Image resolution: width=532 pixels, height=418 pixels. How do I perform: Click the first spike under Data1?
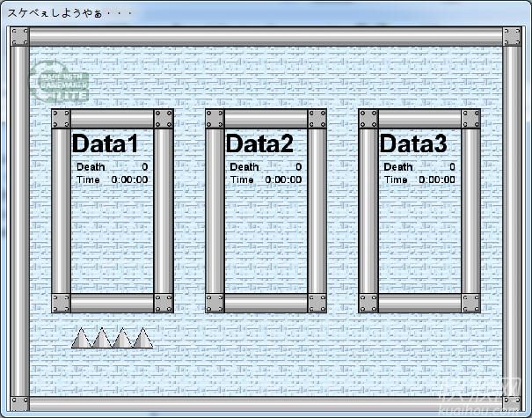coord(82,339)
